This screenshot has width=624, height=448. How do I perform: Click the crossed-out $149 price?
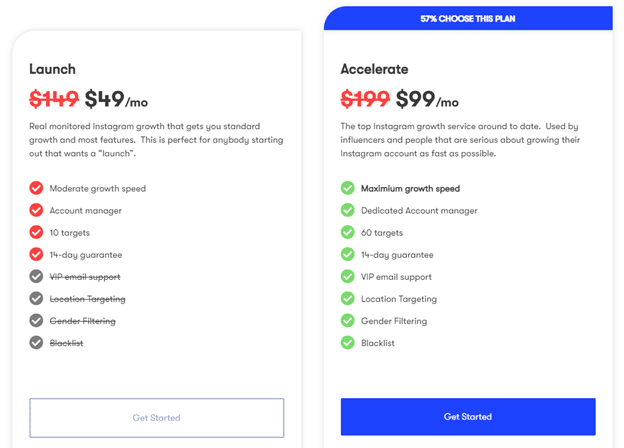pyautogui.click(x=54, y=99)
